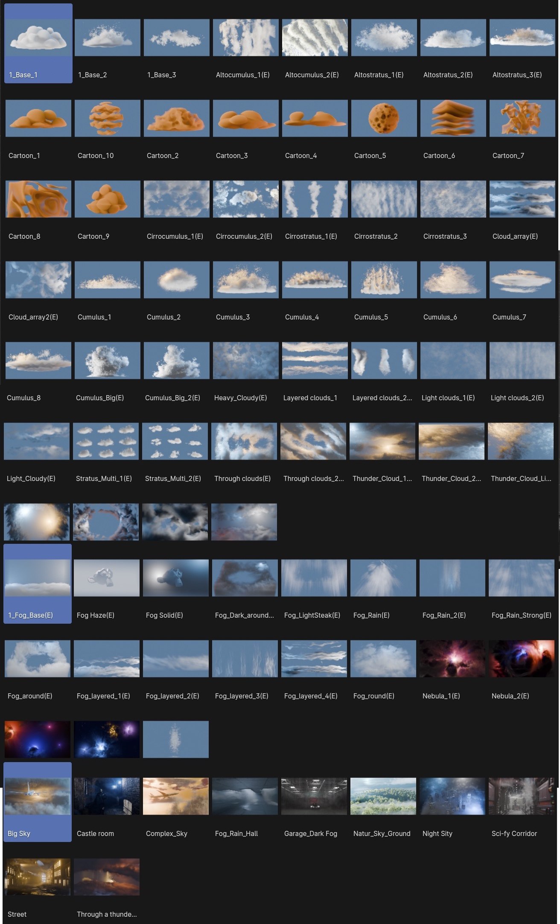Choose the Natur_Sky_Ground scene thumbnail
This screenshot has width=560, height=924.
[x=383, y=796]
